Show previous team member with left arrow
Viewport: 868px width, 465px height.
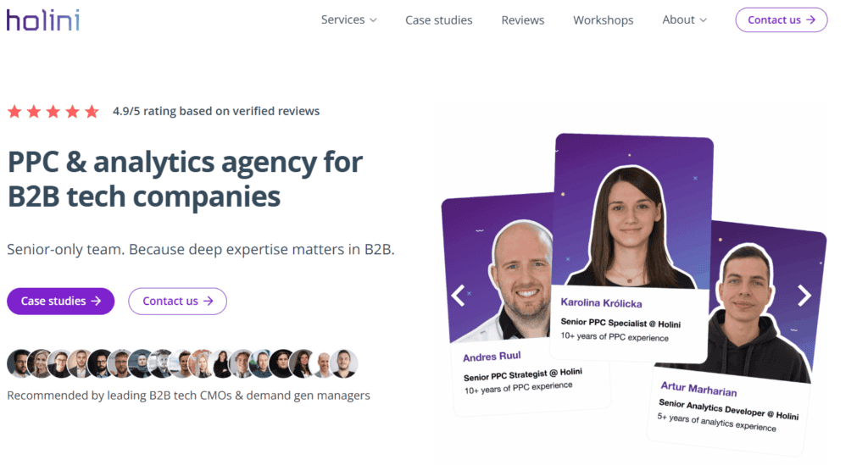(x=459, y=296)
